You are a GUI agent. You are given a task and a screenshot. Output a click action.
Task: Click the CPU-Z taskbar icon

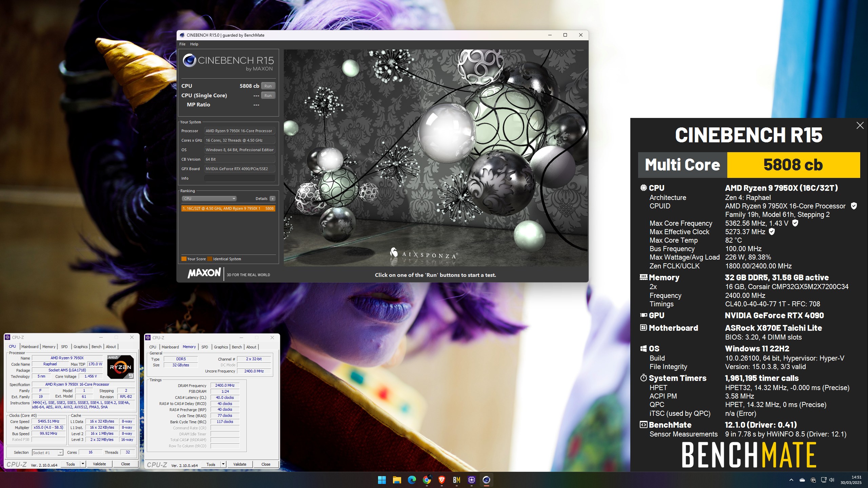point(471,480)
